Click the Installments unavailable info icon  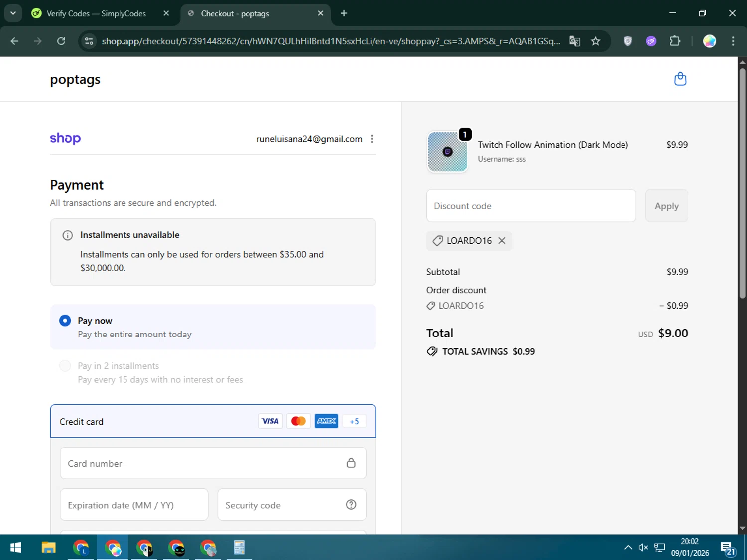(68, 235)
